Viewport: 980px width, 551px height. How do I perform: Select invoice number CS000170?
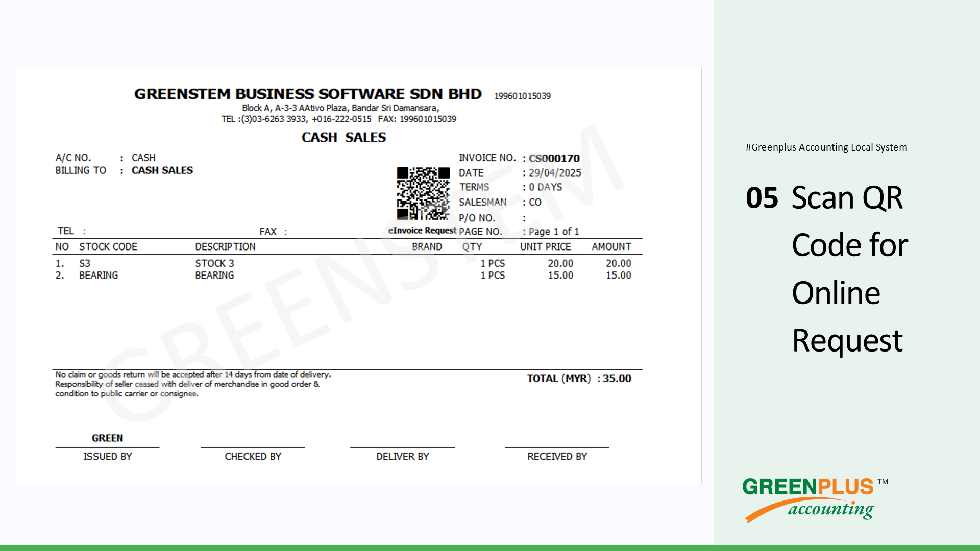[554, 158]
